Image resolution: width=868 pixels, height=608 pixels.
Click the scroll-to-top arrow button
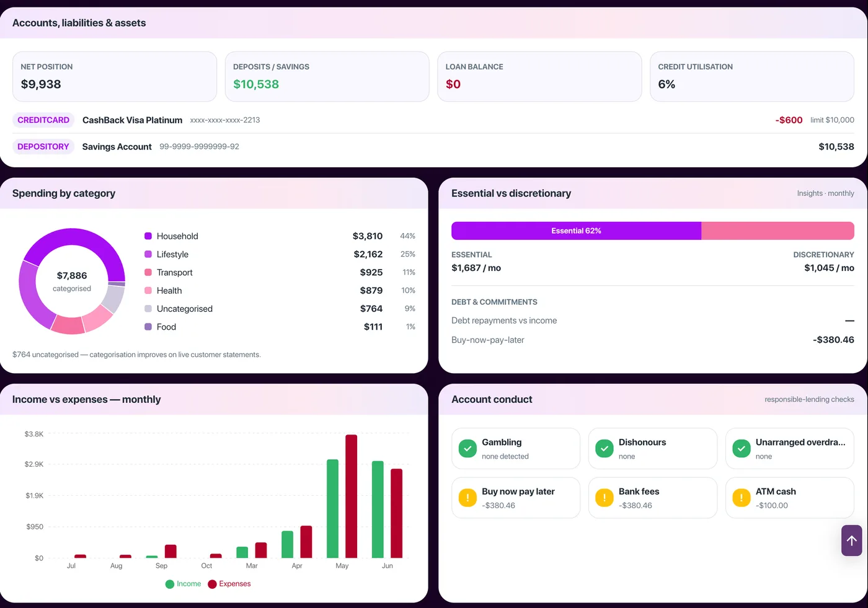[851, 540]
